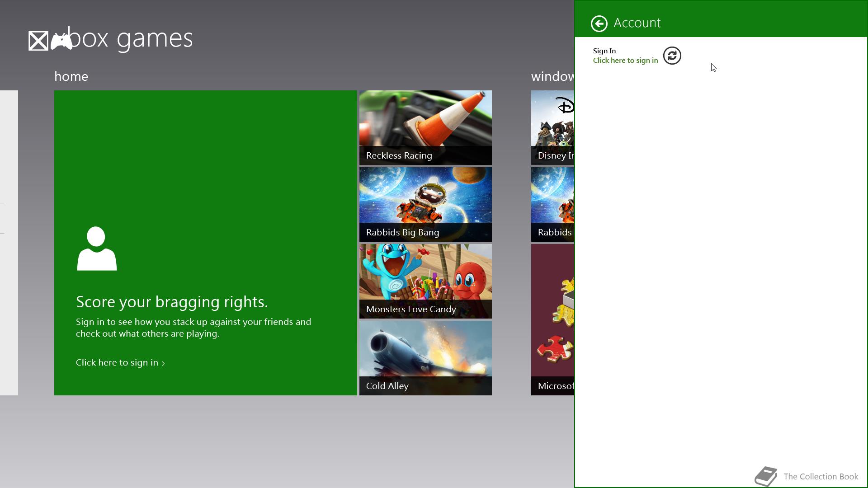This screenshot has height=488, width=868.
Task: Click the 'Score your bragging rights' headline
Action: (172, 302)
